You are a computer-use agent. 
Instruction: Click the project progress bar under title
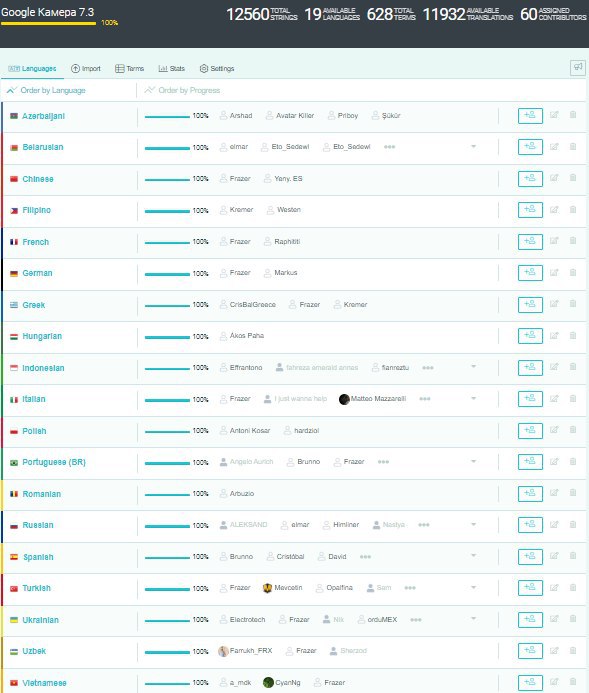coord(48,23)
